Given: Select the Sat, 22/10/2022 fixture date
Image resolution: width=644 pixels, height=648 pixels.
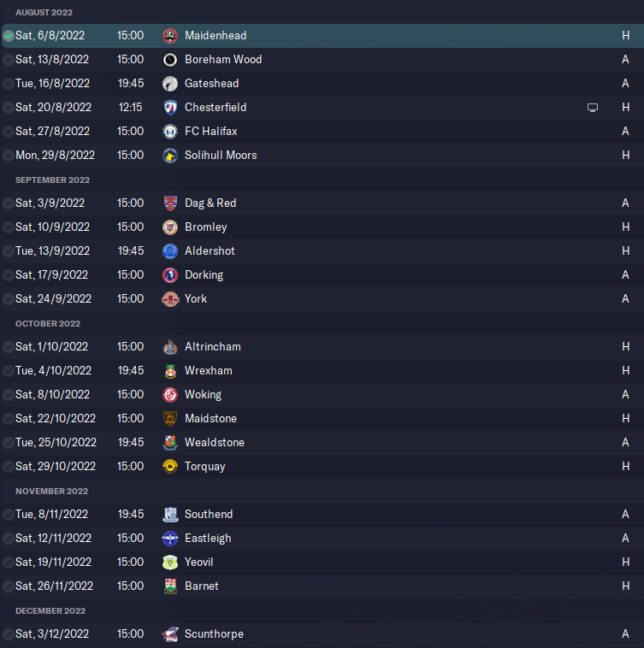Looking at the screenshot, I should click(56, 418).
